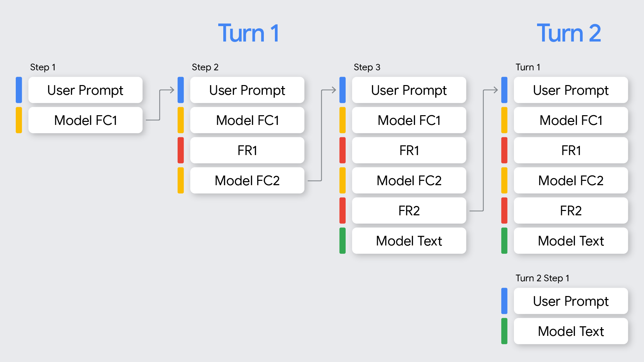644x362 pixels.
Task: Click the User Prompt box under Step 1
Action: click(85, 90)
